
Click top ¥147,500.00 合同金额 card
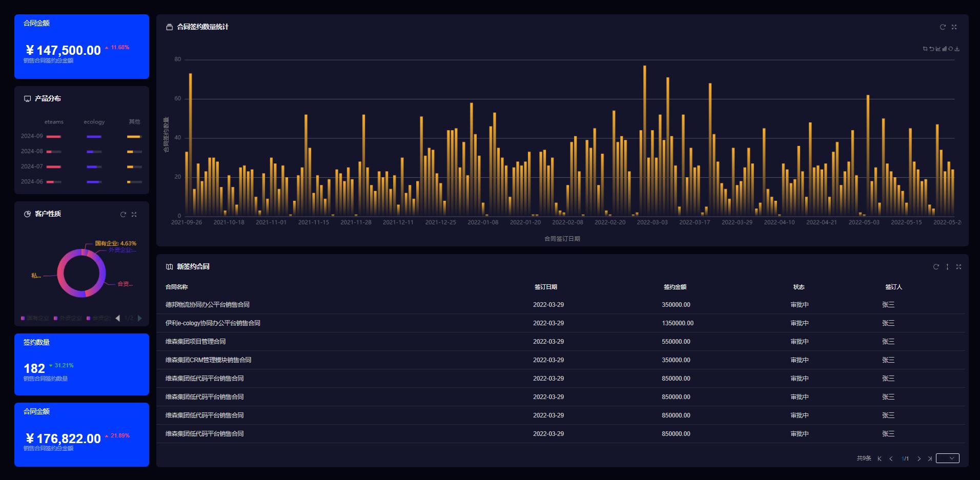coord(81,47)
